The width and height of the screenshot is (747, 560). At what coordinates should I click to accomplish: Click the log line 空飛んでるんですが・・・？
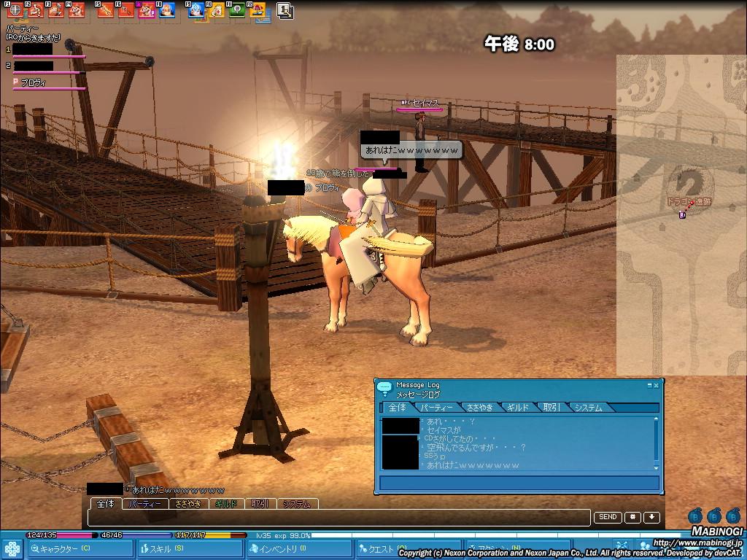pos(476,448)
